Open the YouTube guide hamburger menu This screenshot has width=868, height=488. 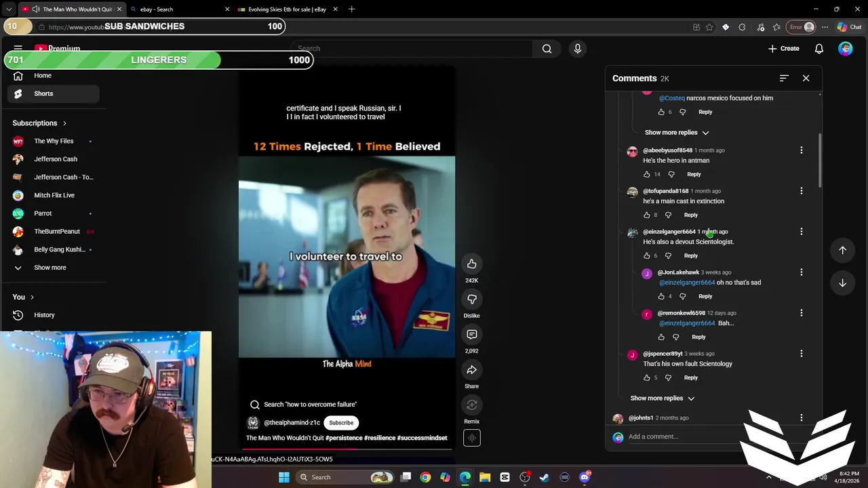(18, 48)
